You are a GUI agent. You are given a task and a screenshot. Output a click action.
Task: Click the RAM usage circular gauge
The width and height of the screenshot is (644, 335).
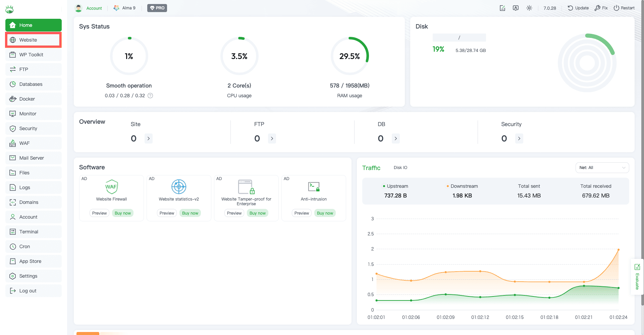(350, 56)
